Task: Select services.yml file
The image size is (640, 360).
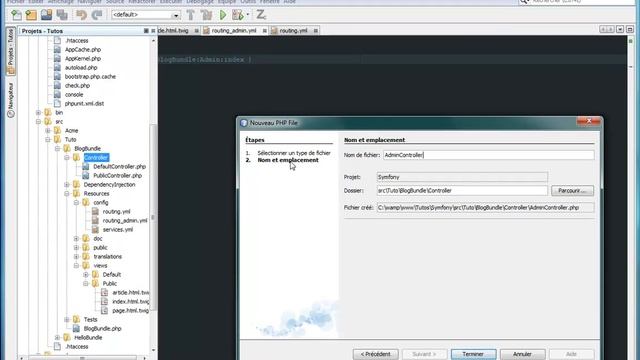Action: [118, 229]
